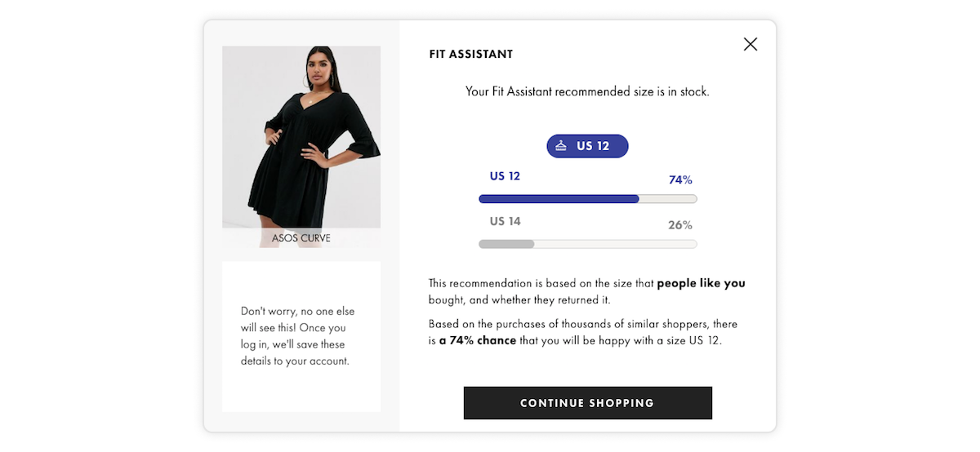Viewport: 980px width, 452px height.
Task: Click the FIT ASSISTANT heading
Action: pos(471,55)
